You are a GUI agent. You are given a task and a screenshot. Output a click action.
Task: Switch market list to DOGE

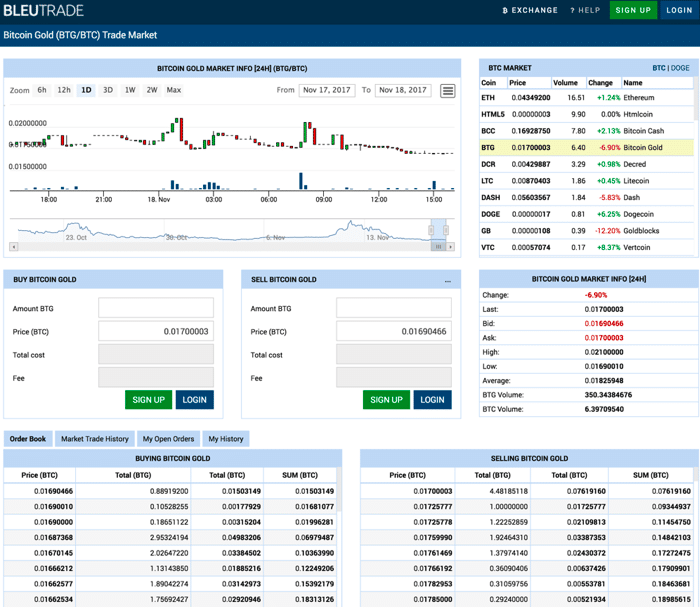pyautogui.click(x=680, y=68)
